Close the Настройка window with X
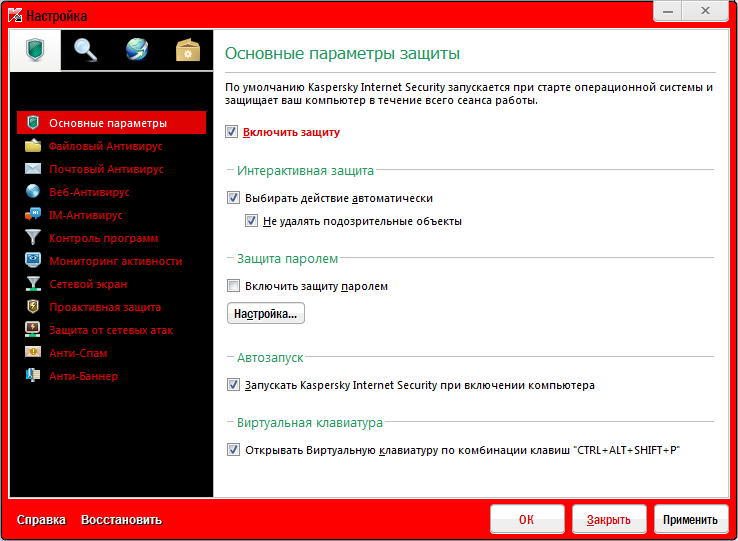Screen dimensions: 738x541 click(x=705, y=11)
